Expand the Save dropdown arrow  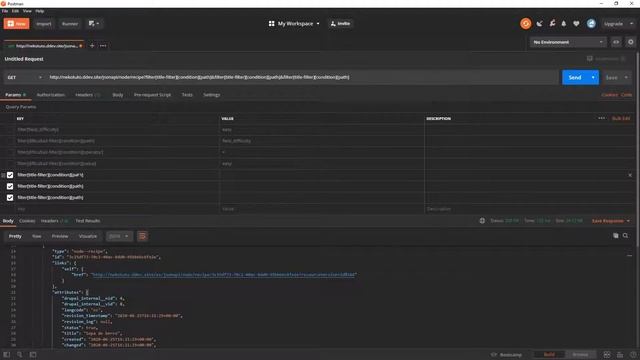tap(626, 78)
